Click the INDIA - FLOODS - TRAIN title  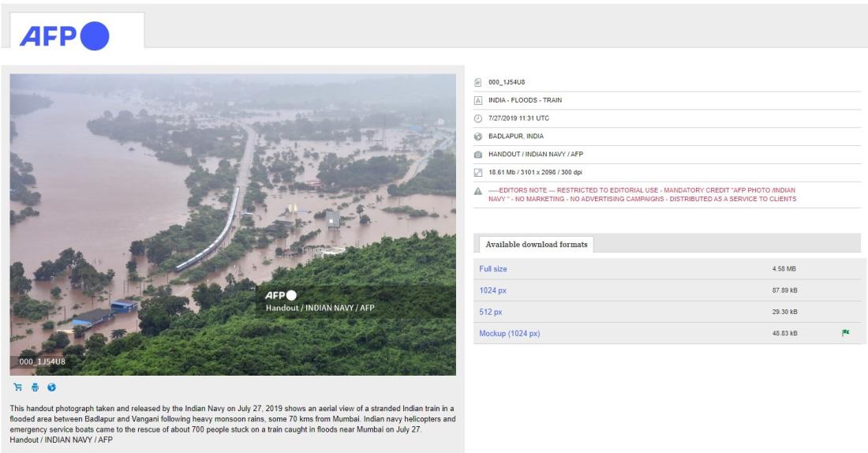(525, 100)
